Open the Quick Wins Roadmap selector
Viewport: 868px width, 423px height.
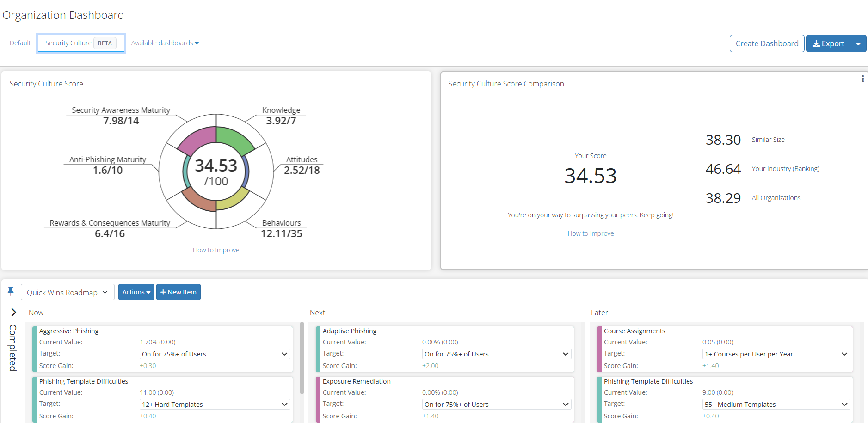pyautogui.click(x=68, y=292)
